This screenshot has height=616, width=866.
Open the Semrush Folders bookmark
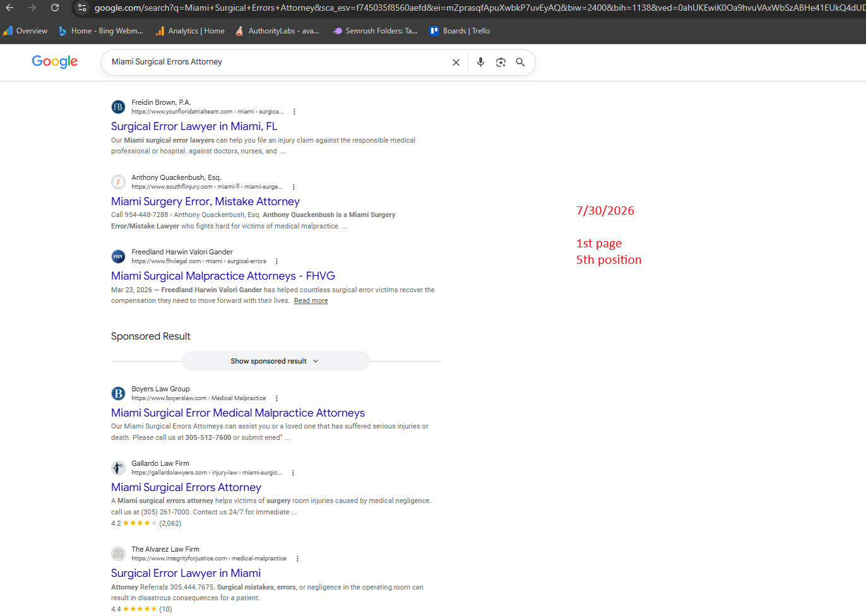click(375, 31)
